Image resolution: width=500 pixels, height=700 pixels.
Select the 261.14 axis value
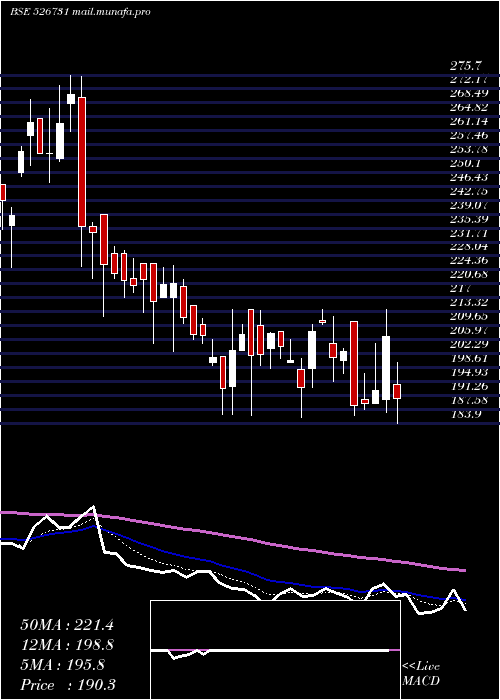(469, 121)
